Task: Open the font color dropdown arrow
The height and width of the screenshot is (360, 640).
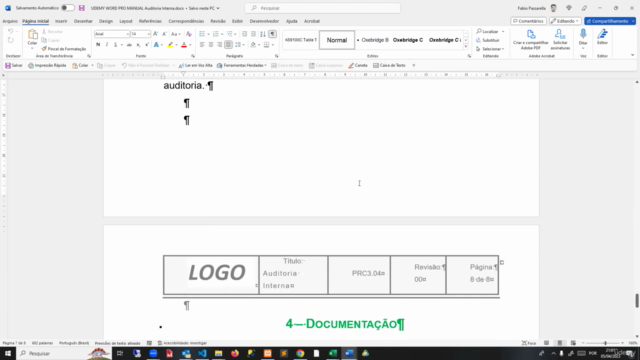Action: pyautogui.click(x=190, y=45)
